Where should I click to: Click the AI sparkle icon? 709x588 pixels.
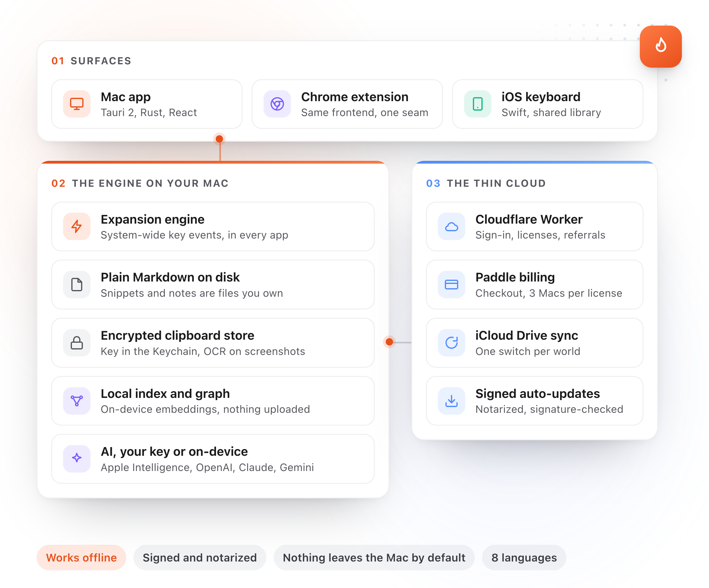click(x=77, y=459)
